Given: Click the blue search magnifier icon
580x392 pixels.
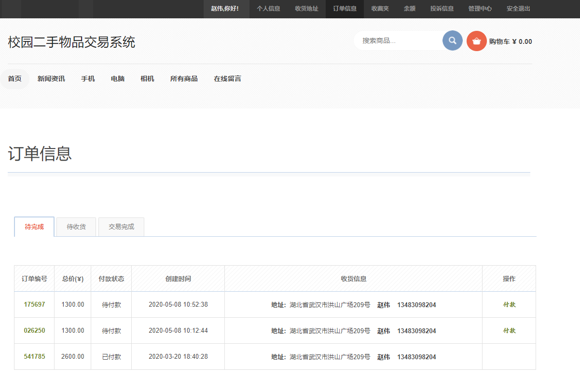Looking at the screenshot, I should coord(453,41).
